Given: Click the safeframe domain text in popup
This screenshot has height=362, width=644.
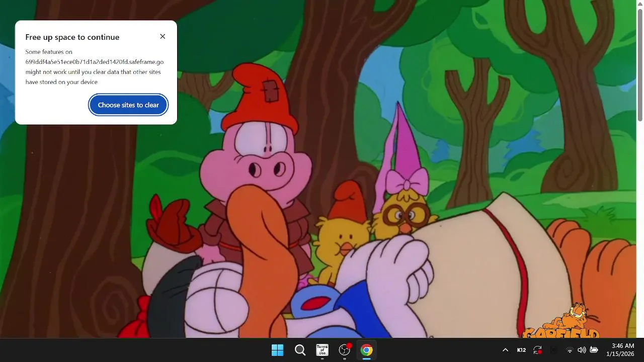Looking at the screenshot, I should tap(95, 62).
